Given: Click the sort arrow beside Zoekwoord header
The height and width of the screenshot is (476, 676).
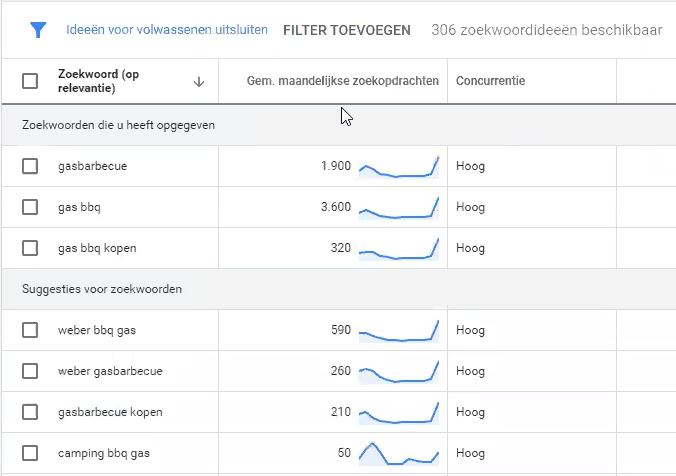Looking at the screenshot, I should 199,82.
